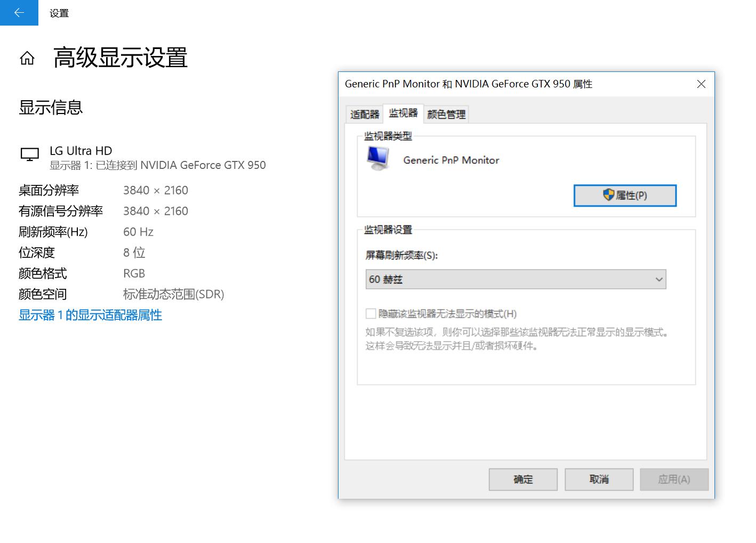This screenshot has height=543, width=756.
Task: Switch to the 颜色管理 tab
Action: 446,113
